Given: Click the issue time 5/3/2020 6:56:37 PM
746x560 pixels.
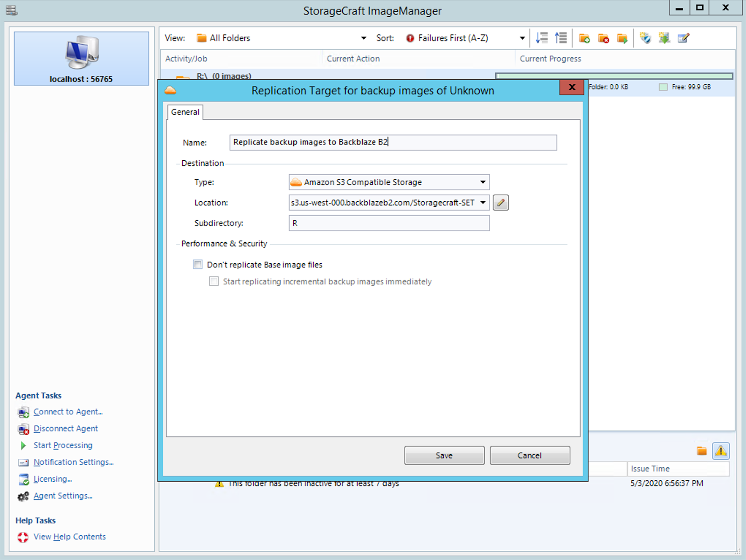Looking at the screenshot, I should tap(667, 483).
